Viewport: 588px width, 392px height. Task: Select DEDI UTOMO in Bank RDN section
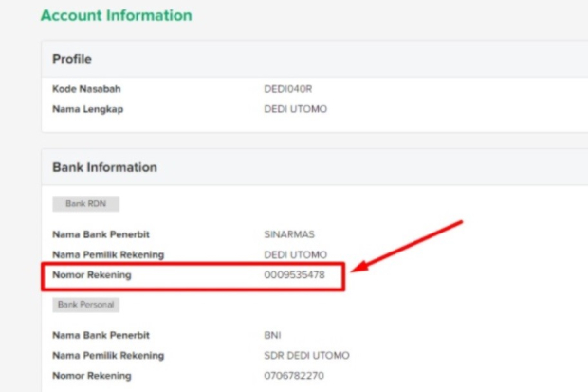tap(295, 254)
